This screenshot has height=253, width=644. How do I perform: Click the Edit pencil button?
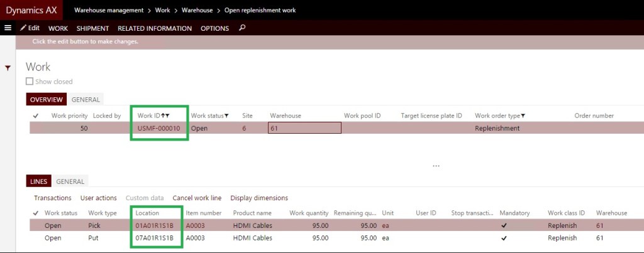[x=30, y=28]
